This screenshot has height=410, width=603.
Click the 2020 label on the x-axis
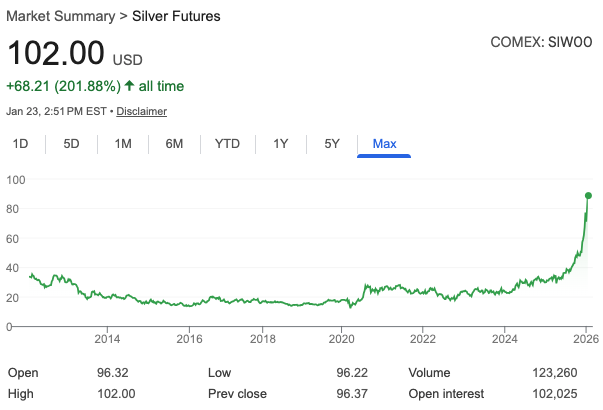click(342, 340)
